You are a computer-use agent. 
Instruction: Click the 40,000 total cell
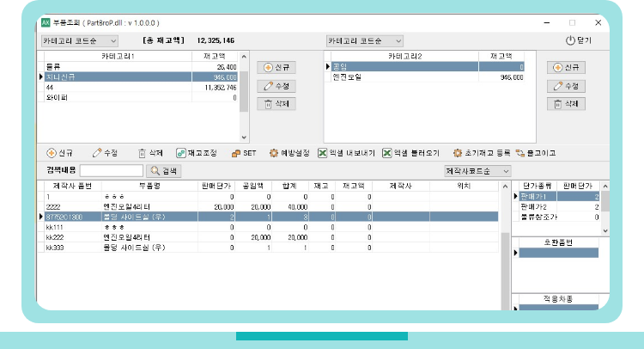289,207
